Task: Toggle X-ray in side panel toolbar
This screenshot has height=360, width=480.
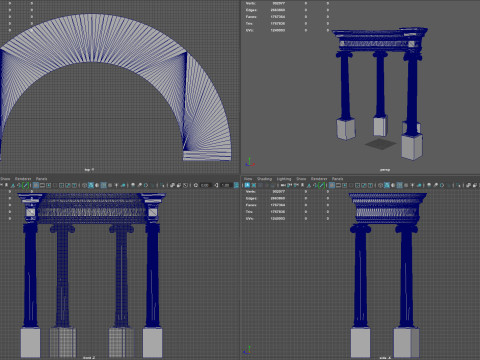Action: (x=468, y=185)
